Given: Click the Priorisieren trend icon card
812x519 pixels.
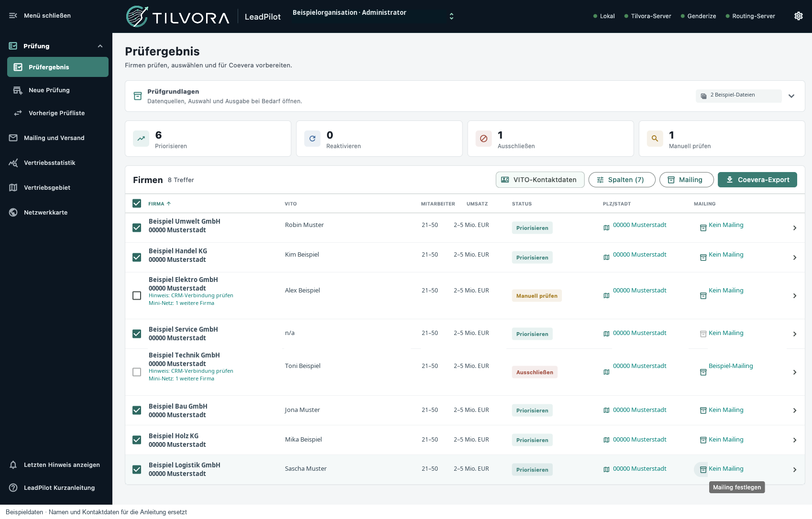Looking at the screenshot, I should 141,139.
